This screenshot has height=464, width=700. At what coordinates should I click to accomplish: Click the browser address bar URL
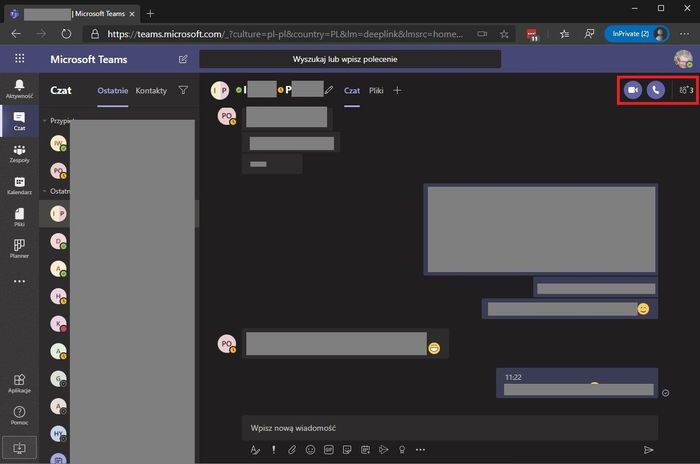click(285, 34)
